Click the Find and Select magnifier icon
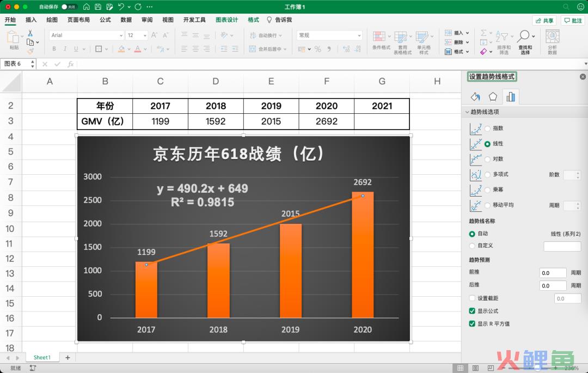Screen dimensions: 588x373 (524, 36)
